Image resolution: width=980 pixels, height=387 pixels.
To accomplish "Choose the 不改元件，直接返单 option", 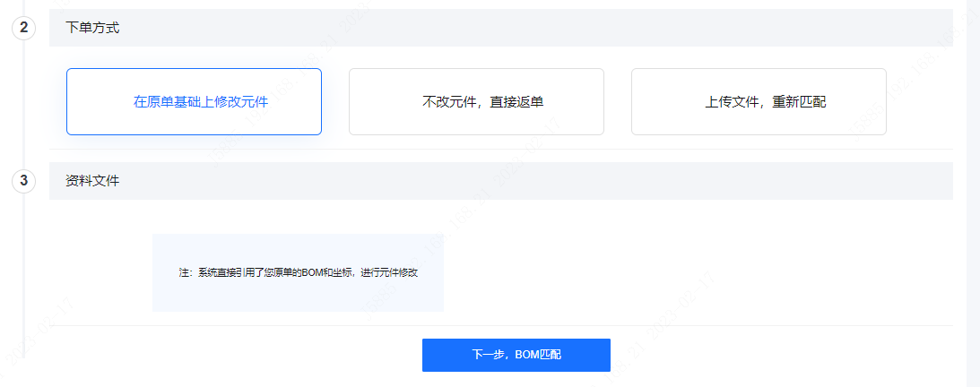I will 476,101.
